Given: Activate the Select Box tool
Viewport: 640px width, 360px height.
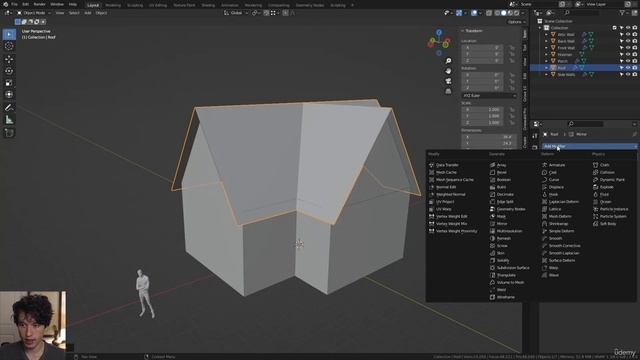Looking at the screenshot, I should coord(9,34).
